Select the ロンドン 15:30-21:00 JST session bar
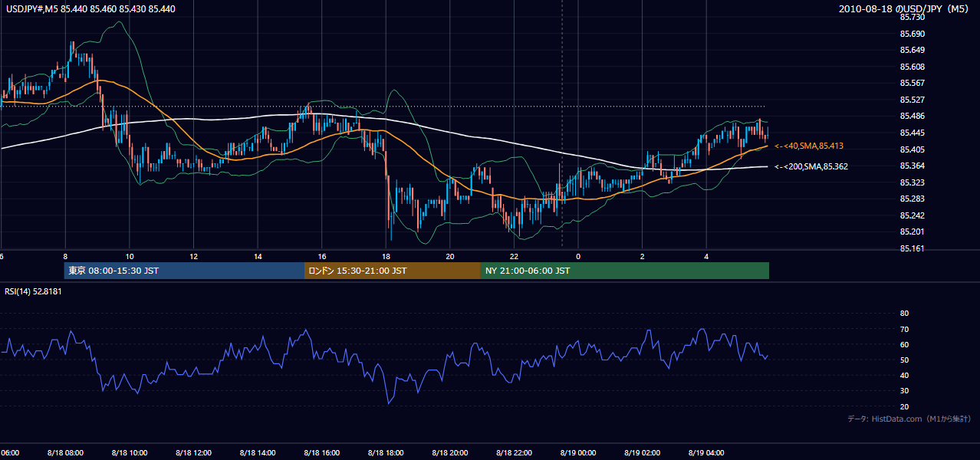This screenshot has width=980, height=460. click(x=393, y=271)
